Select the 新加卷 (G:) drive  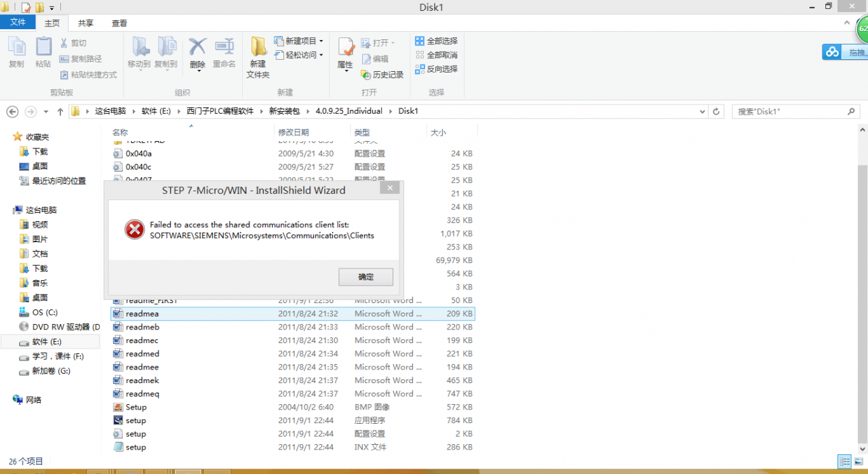tap(51, 371)
